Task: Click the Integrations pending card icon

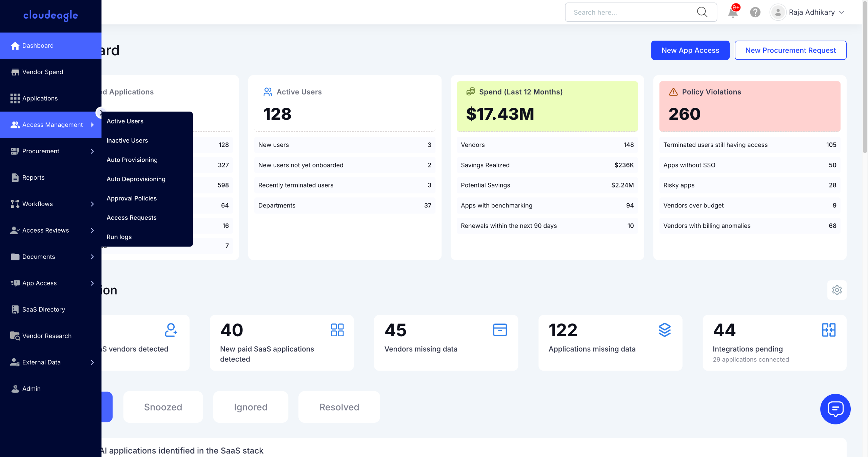Action: 829,330
